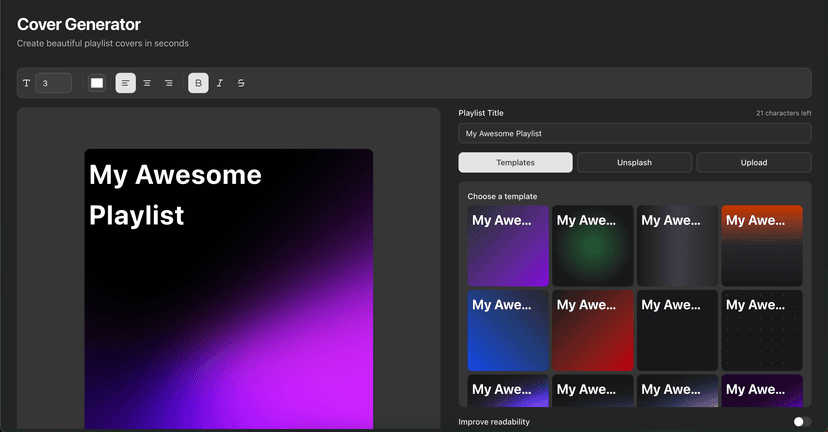The image size is (828, 432).
Task: Click the Playlist Title text field
Action: pos(634,133)
